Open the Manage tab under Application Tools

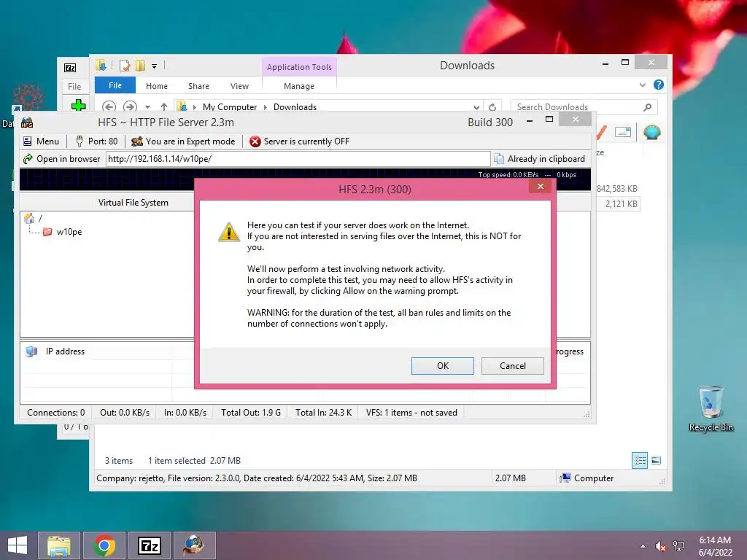pyautogui.click(x=298, y=86)
